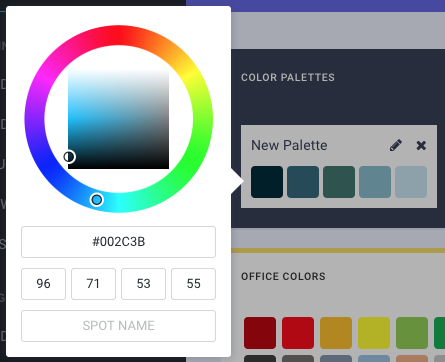445x362 pixels.
Task: Select the medium slate blue swatch in New Palette
Action: 375,182
